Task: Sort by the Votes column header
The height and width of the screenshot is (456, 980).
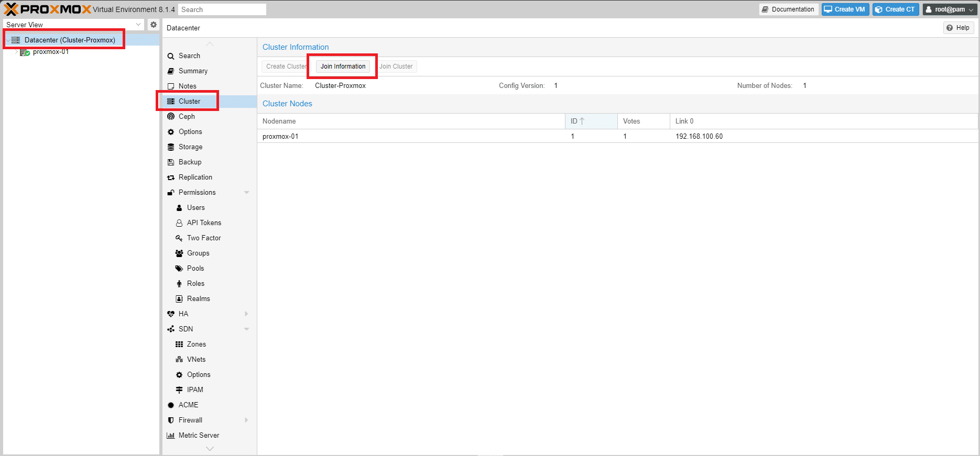Action: (x=644, y=121)
